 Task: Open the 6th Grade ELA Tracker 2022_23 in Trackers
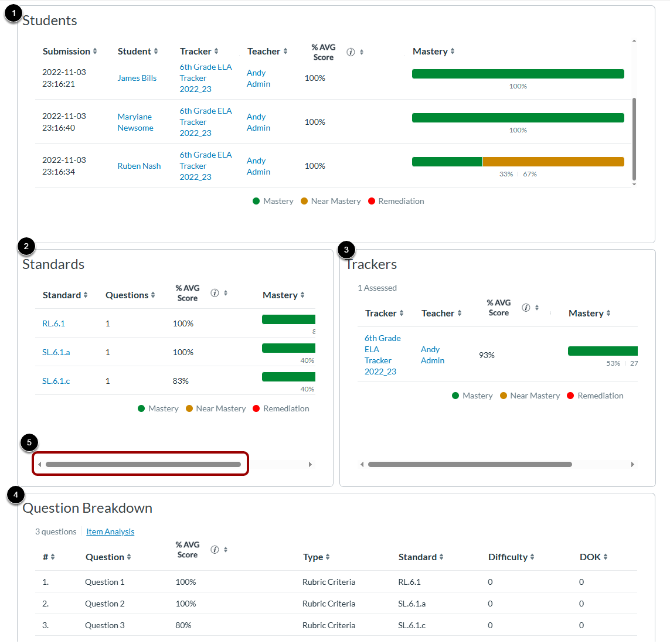(383, 355)
